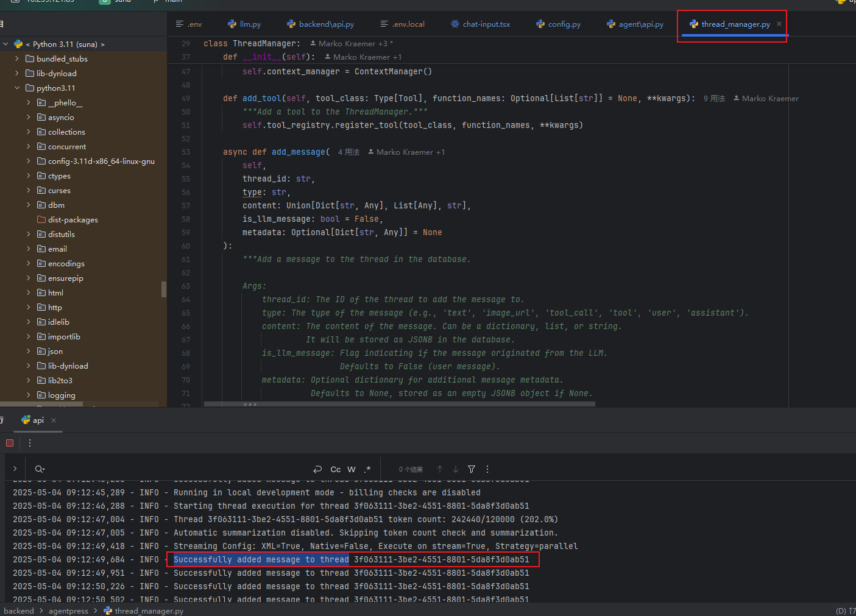Expand the asyncio package
856x616 pixels.
pos(29,117)
